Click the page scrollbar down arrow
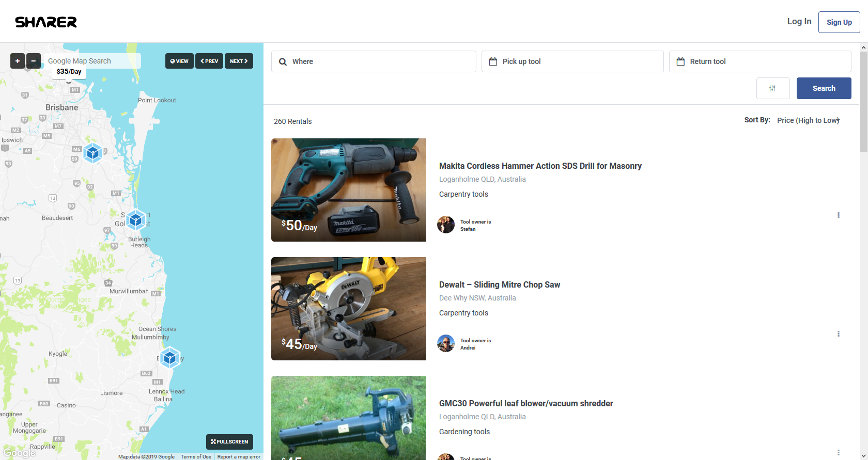 864,456
